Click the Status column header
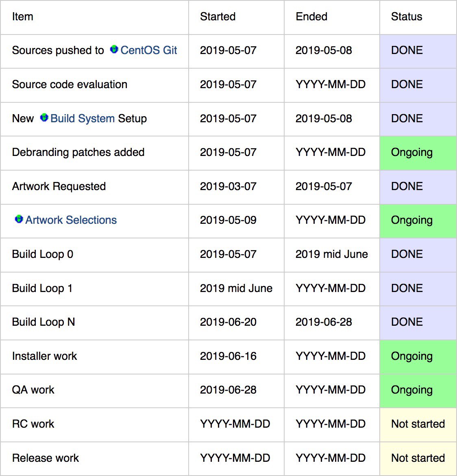The width and height of the screenshot is (457, 476). 407,16
